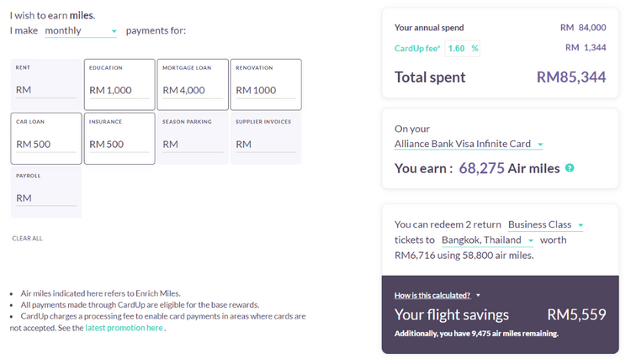Click the air miles help question-mark icon
The image size is (631, 364).
tap(570, 168)
